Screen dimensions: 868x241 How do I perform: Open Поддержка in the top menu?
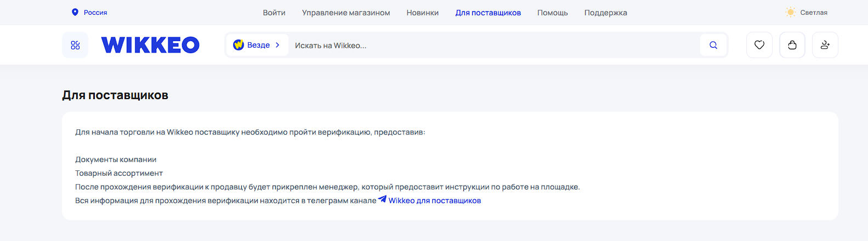[x=606, y=13]
